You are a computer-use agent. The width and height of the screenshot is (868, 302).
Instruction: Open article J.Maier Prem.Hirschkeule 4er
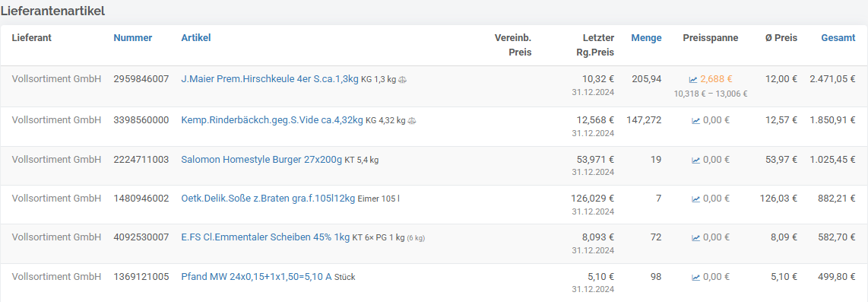click(x=270, y=79)
